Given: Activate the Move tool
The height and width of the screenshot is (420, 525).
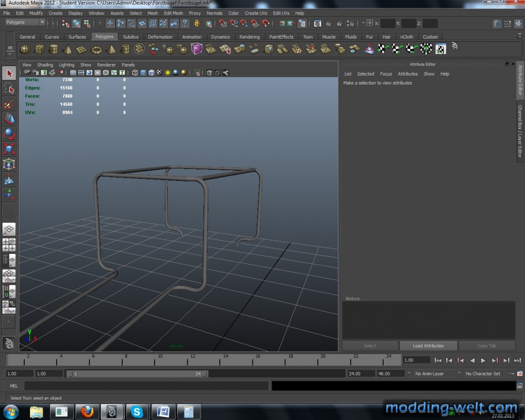Looking at the screenshot, I should tap(9, 119).
